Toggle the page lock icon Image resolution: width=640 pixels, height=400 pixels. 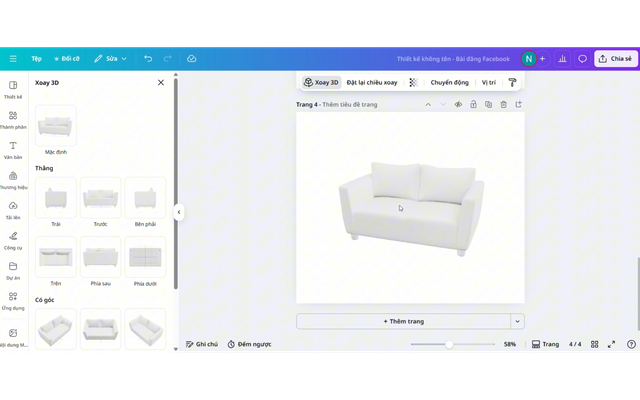(x=473, y=104)
